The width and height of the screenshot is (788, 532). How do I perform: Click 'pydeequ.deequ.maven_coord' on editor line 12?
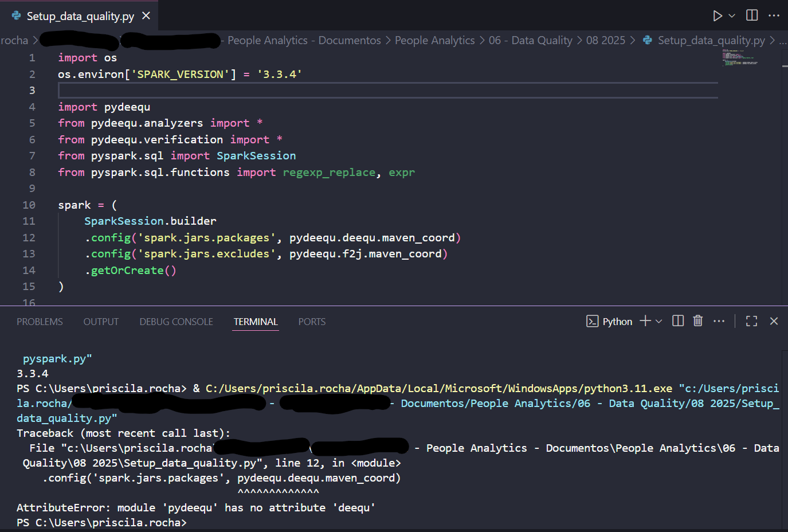point(372,237)
